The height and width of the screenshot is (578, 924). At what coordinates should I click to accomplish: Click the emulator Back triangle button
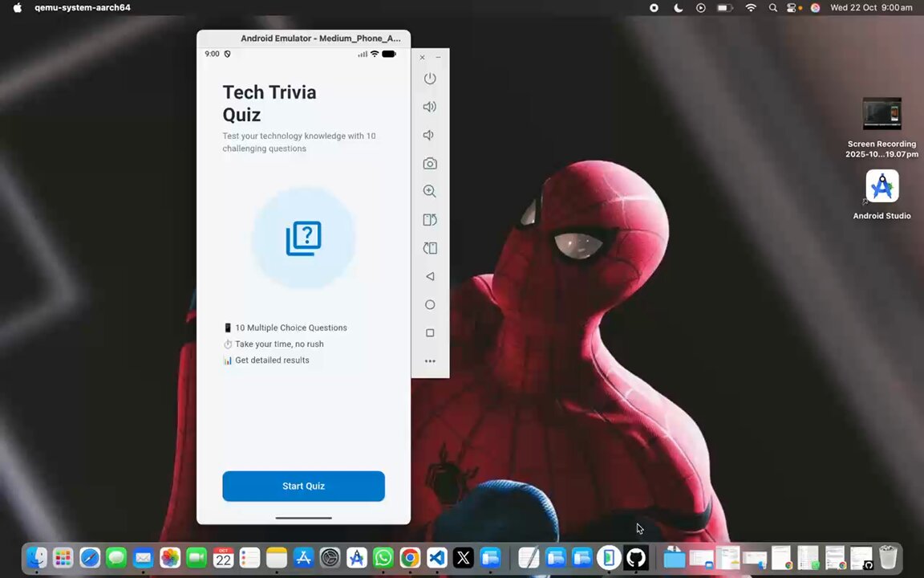click(x=430, y=276)
